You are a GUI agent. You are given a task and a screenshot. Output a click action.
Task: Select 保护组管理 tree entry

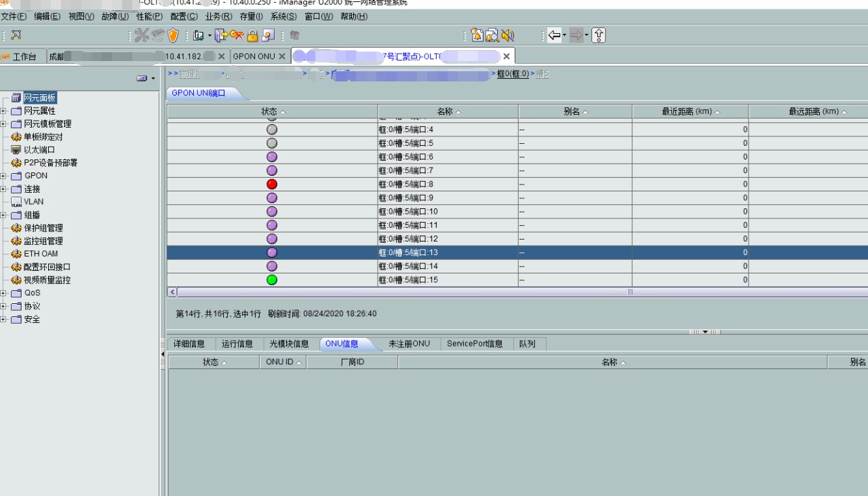point(43,228)
